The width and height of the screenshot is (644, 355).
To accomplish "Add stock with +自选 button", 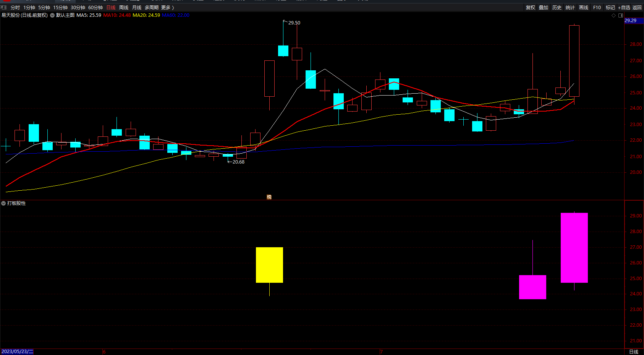I will click(x=624, y=8).
